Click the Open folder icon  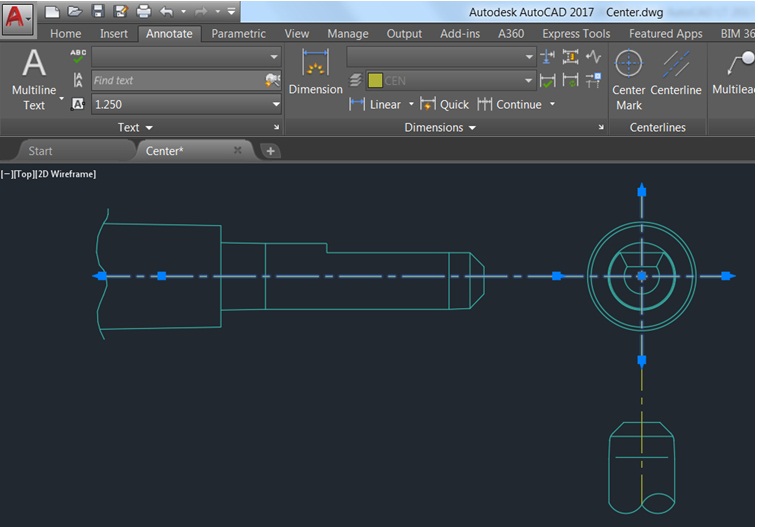pyautogui.click(x=75, y=12)
